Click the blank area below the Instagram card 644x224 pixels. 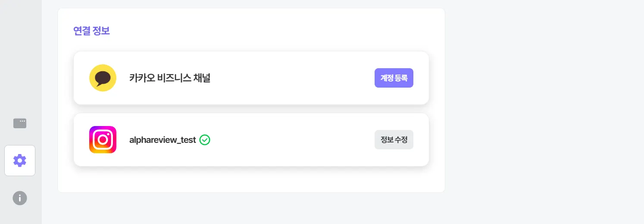250,180
